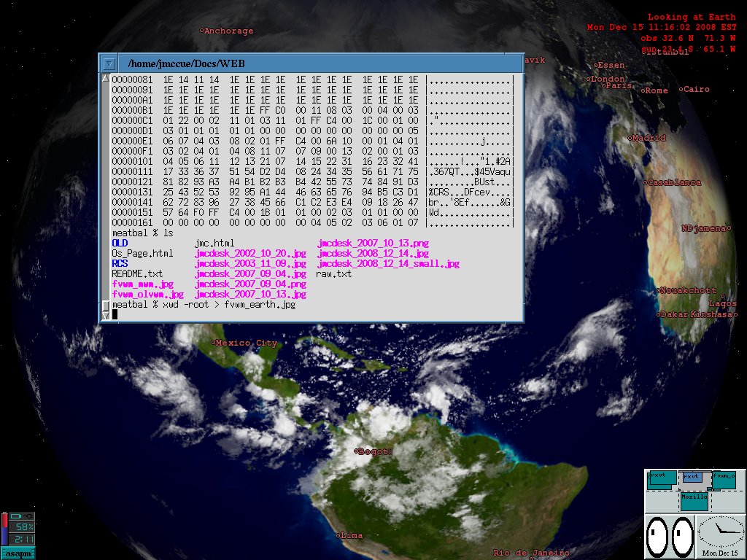Open the terminal window menu button
The image size is (747, 560).
[x=109, y=63]
